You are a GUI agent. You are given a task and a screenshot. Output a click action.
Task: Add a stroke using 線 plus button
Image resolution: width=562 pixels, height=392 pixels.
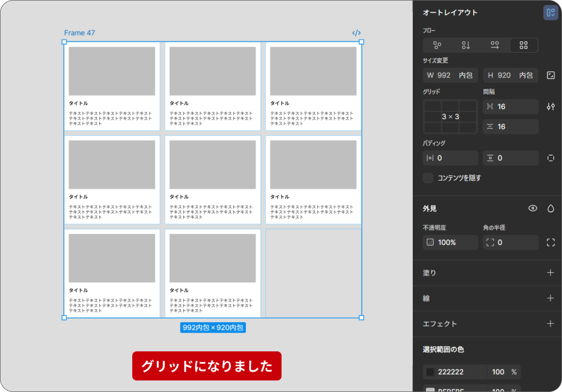550,298
